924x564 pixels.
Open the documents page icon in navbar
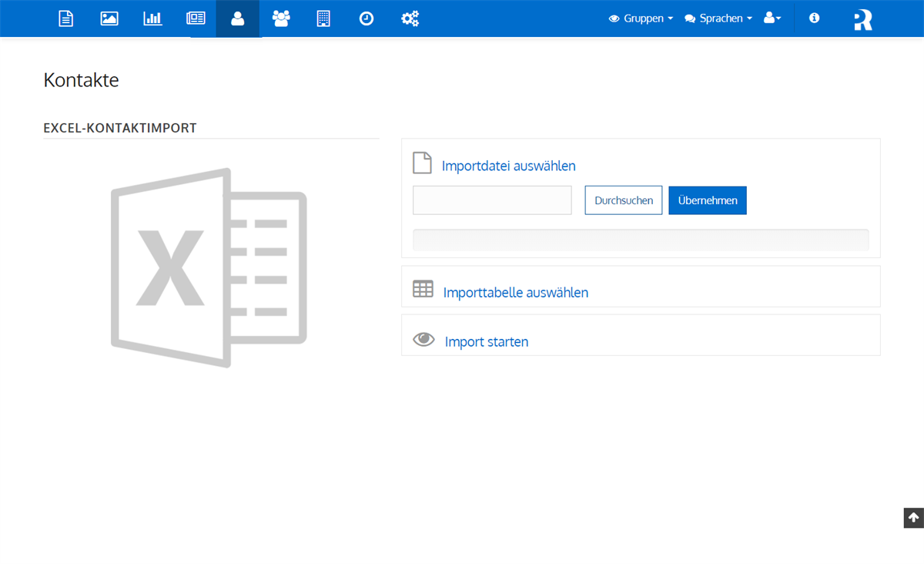pos(66,18)
